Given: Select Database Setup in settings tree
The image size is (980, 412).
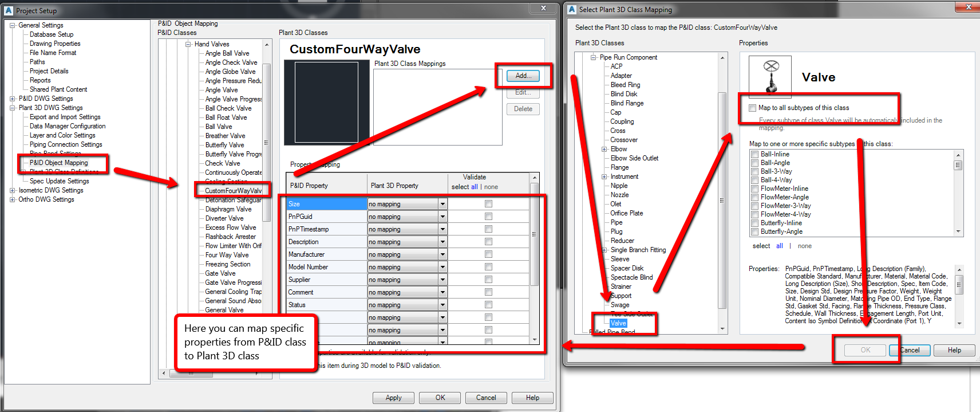Looking at the screenshot, I should 52,34.
